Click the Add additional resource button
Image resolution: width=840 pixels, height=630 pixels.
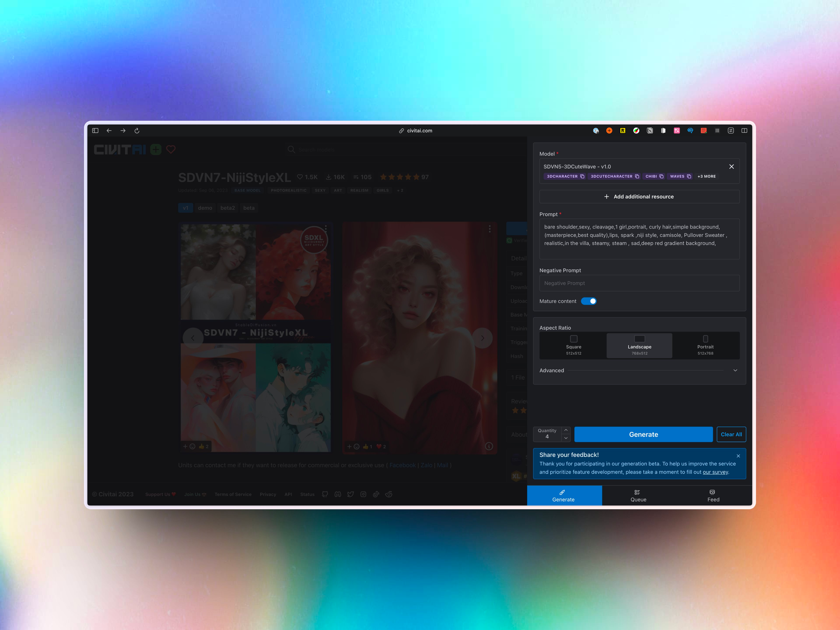(x=639, y=197)
